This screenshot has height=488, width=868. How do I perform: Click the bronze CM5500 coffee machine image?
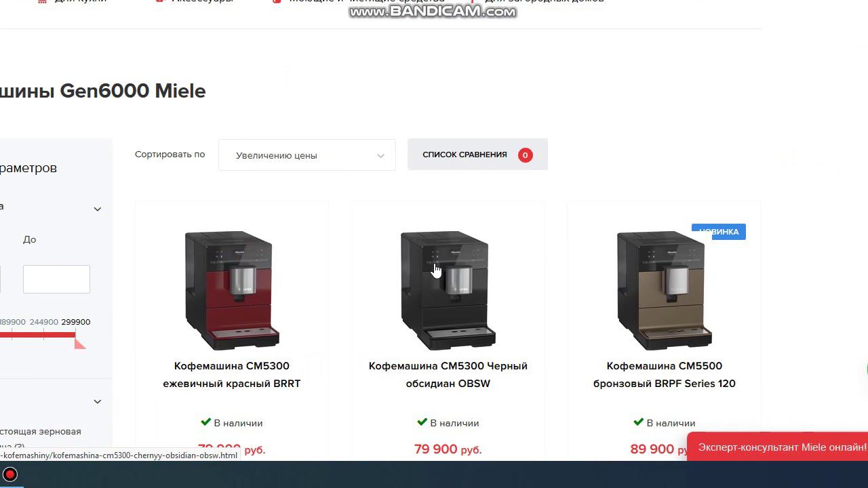(x=665, y=290)
